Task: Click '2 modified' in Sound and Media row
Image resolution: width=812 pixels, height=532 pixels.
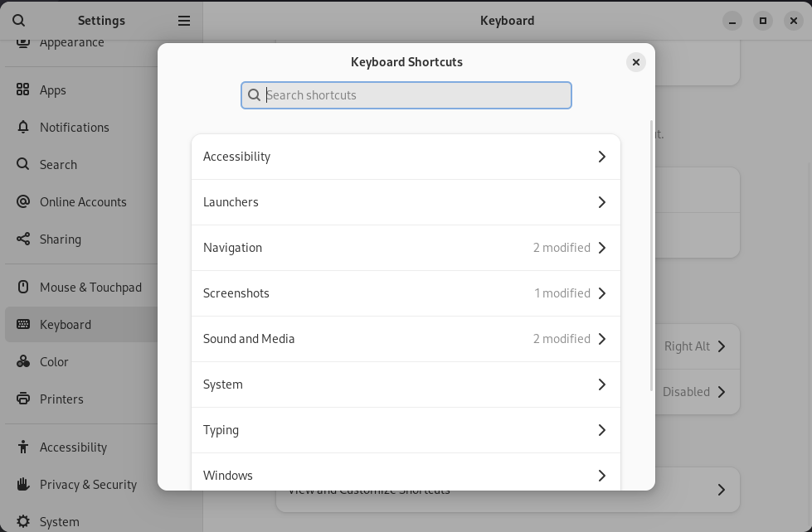Action: tap(562, 338)
